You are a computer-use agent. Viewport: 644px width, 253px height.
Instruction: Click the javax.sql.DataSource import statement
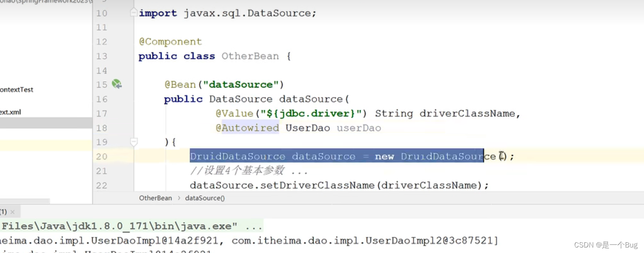coord(228,13)
